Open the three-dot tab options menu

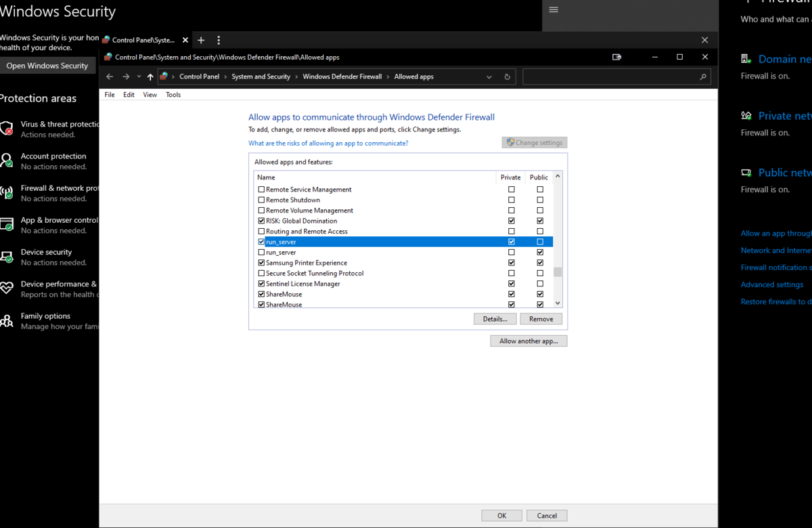[x=219, y=40]
